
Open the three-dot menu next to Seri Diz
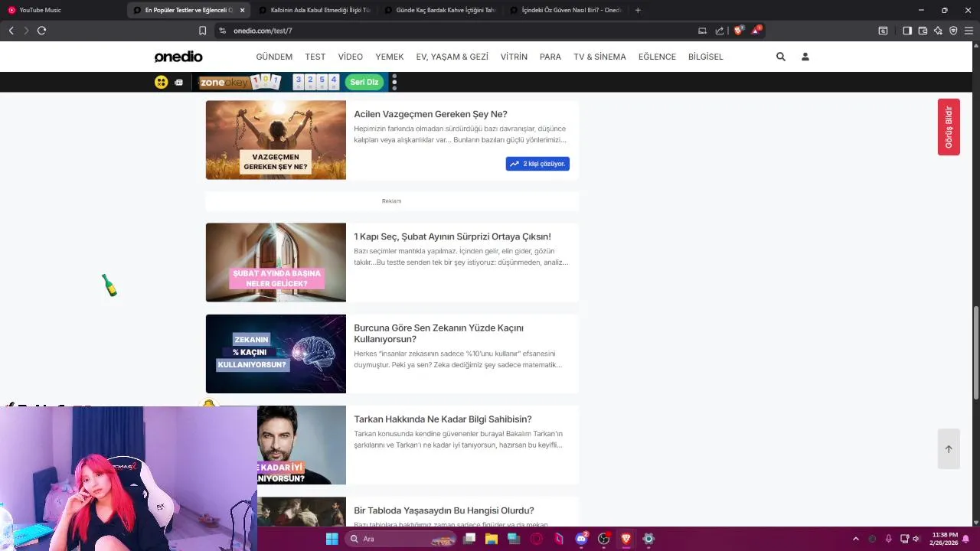(394, 82)
